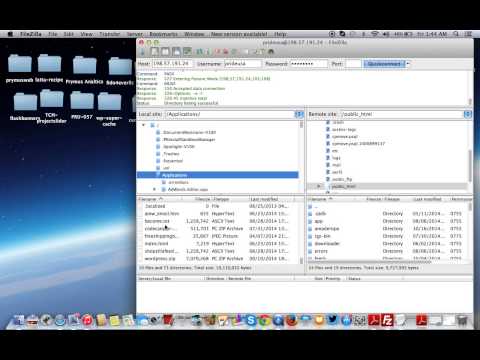Collapse the local root directory node
480x360 pixels.
(x=144, y=125)
